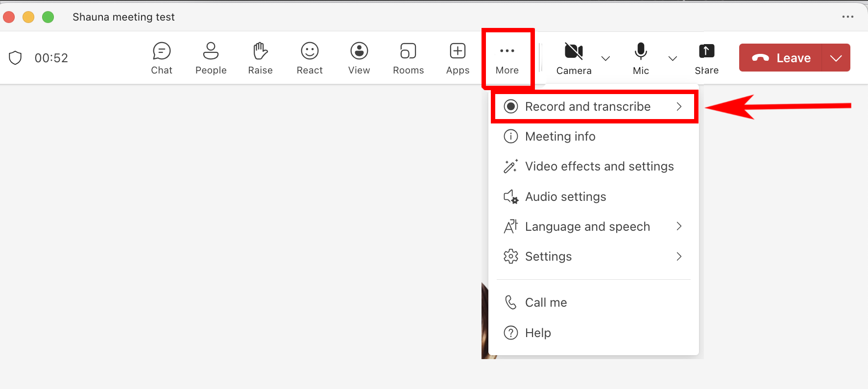Image resolution: width=868 pixels, height=389 pixels.
Task: Open the dropdown arrow beside Leave
Action: pyautogui.click(x=836, y=58)
